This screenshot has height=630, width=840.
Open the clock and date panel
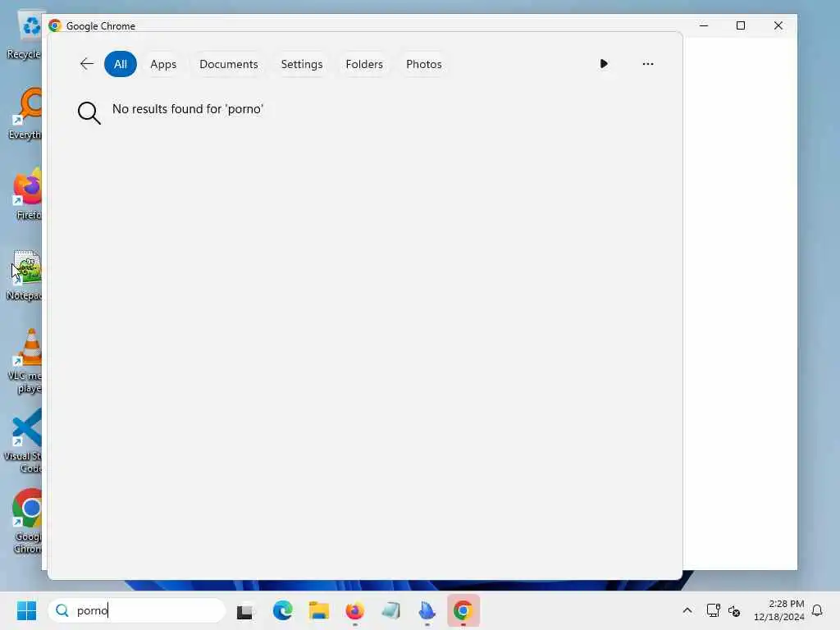point(779,610)
